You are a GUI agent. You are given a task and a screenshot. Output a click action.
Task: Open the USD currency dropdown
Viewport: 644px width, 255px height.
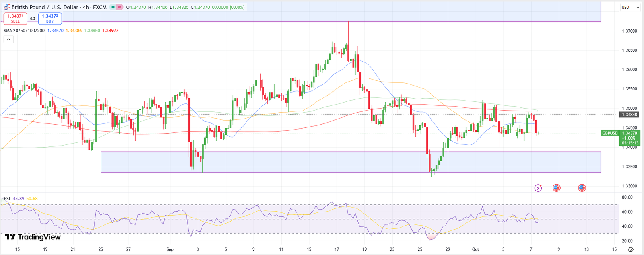tap(630, 7)
